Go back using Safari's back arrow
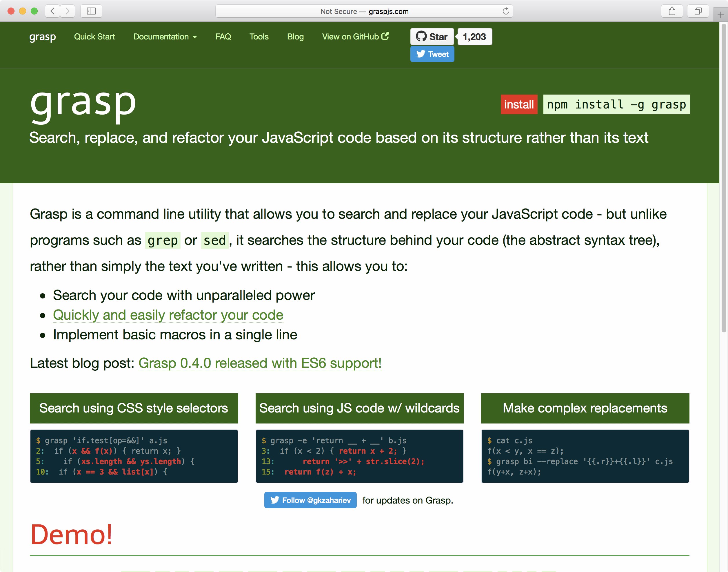The height and width of the screenshot is (572, 728). pyautogui.click(x=52, y=11)
